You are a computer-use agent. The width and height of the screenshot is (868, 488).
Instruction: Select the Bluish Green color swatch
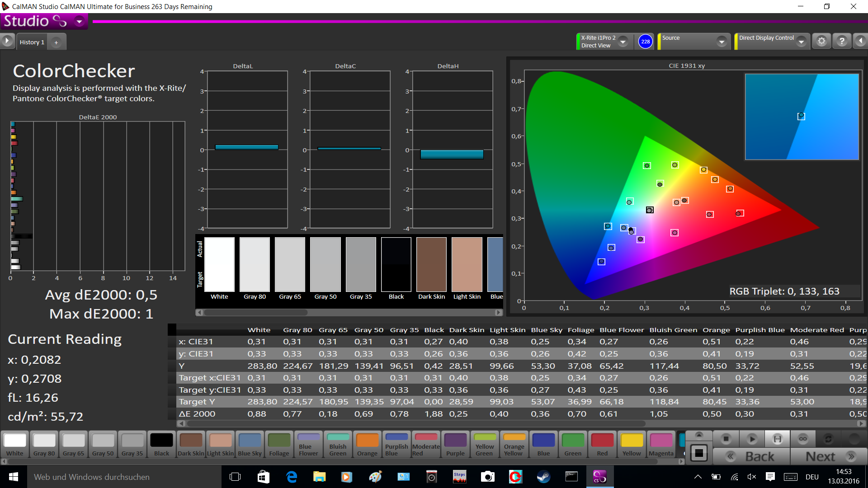click(x=338, y=445)
